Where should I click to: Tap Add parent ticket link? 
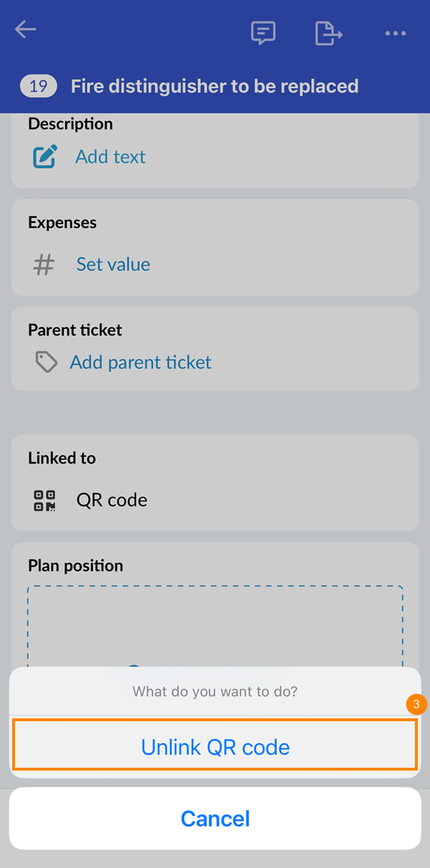pos(140,362)
